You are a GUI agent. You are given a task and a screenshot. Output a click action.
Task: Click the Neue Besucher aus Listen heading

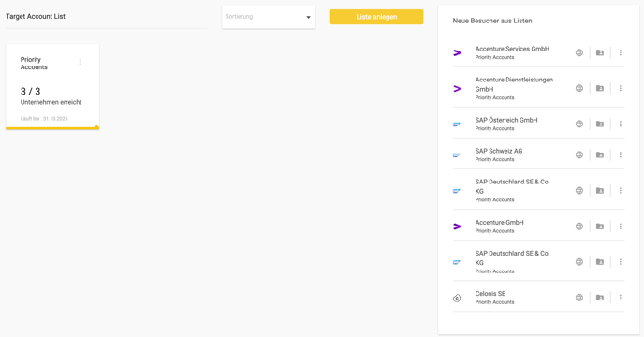point(492,21)
